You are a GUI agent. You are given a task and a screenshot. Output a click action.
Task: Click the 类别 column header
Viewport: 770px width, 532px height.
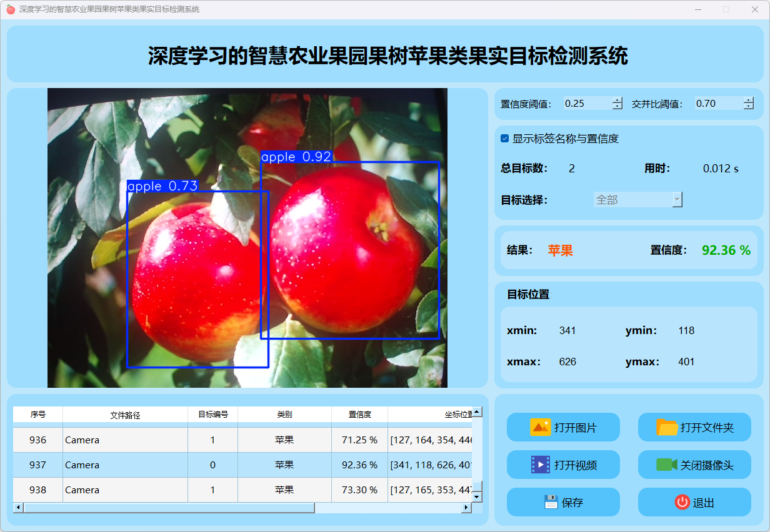285,415
